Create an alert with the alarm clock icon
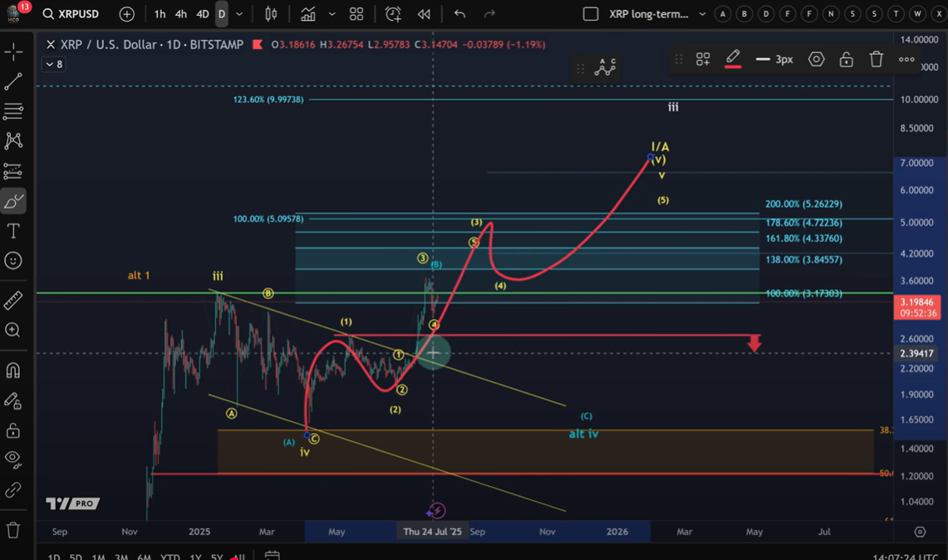The height and width of the screenshot is (560, 948). (393, 14)
